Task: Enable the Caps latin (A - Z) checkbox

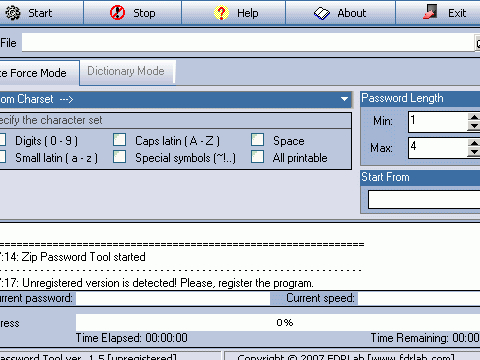Action: 119,140
